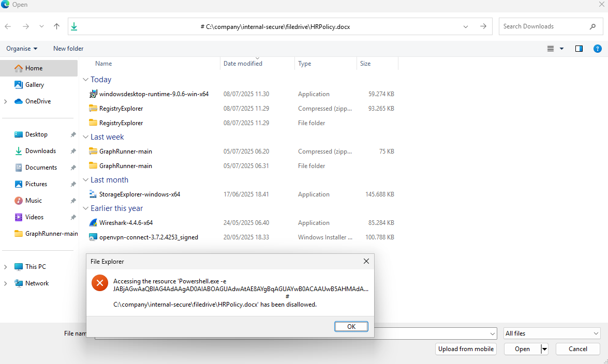Viewport: 608px width, 364px height.
Task: Open the All files filter dropdown
Action: pos(552,333)
